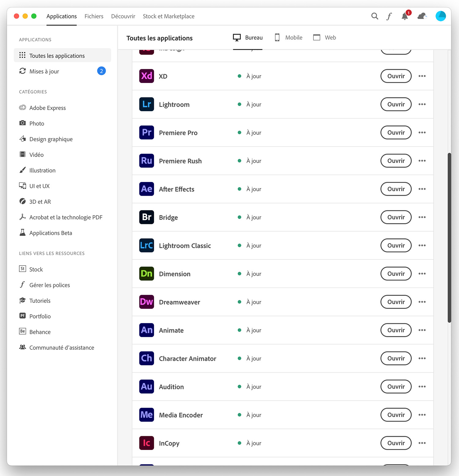The image size is (459, 476).
Task: Launch Media Encoder with Ouvrir button
Action: (396, 415)
